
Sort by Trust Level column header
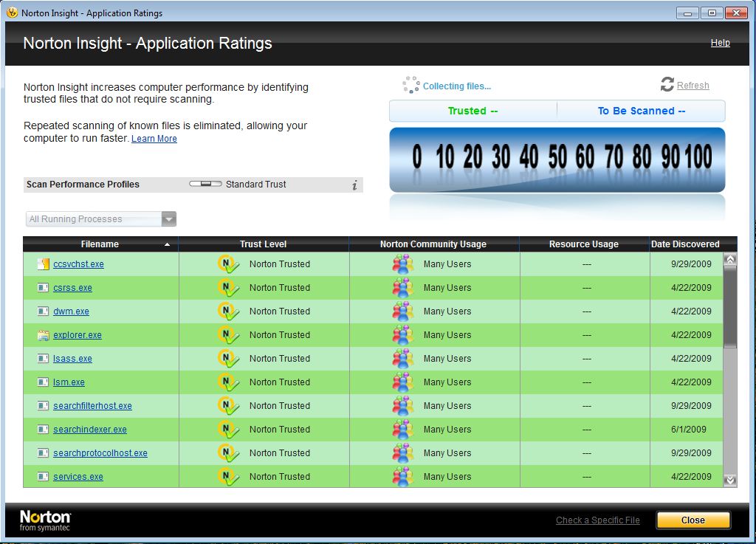pos(264,244)
